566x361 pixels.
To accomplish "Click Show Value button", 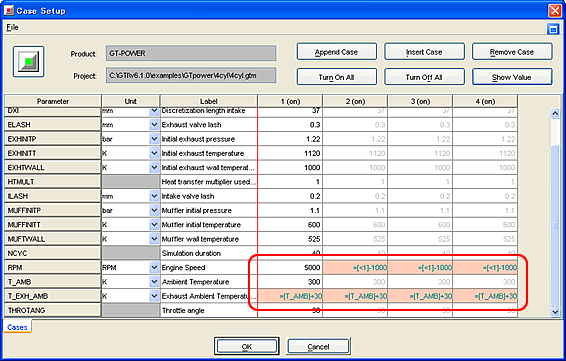I will click(512, 77).
